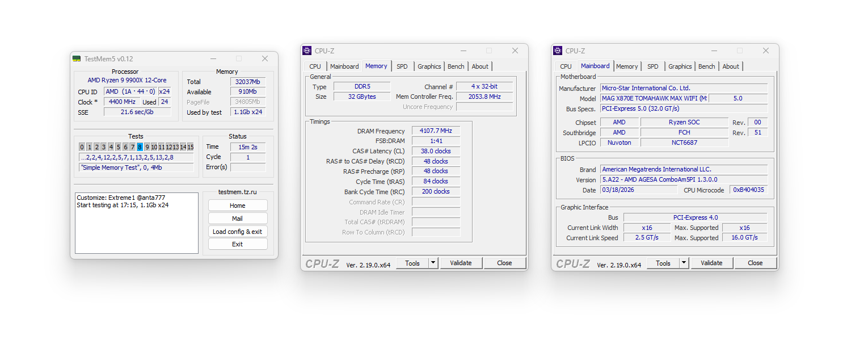Click the Mail button in TestMem5
The width and height of the screenshot is (868, 352).
pos(237,218)
